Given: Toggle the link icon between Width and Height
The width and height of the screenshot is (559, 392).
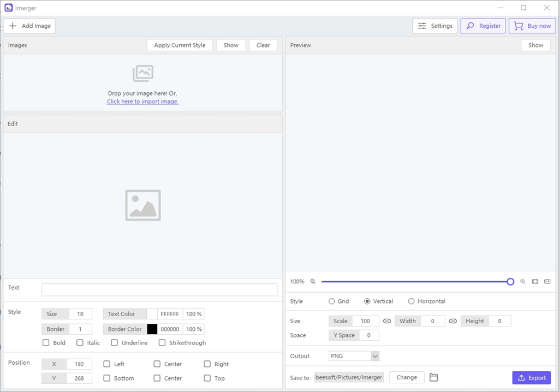Looking at the screenshot, I should 453,321.
